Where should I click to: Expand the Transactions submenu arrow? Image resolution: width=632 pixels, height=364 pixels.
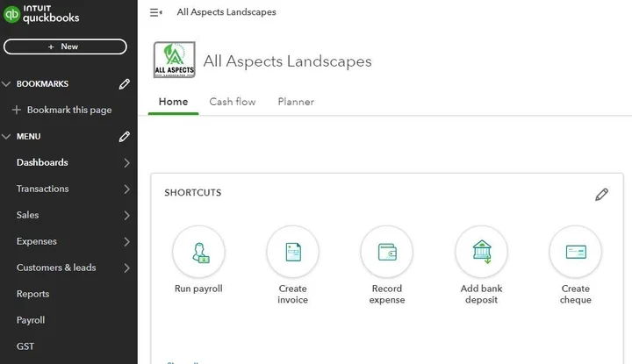click(126, 189)
